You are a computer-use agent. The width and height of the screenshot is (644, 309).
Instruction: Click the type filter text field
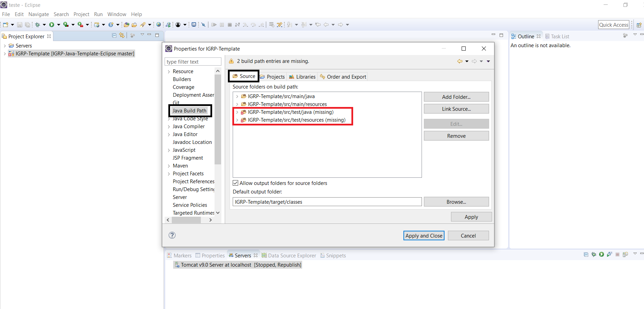(x=193, y=62)
